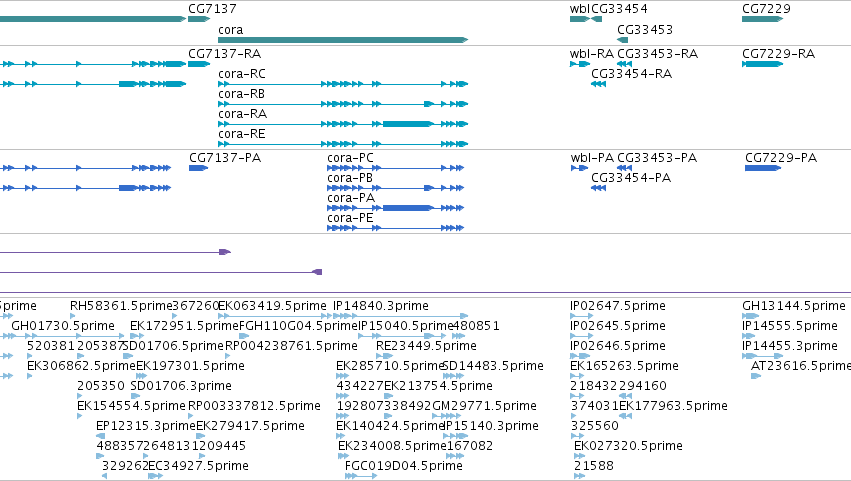Select the cora gene bar
Image resolution: width=851 pixels, height=481 pixels.
[343, 40]
